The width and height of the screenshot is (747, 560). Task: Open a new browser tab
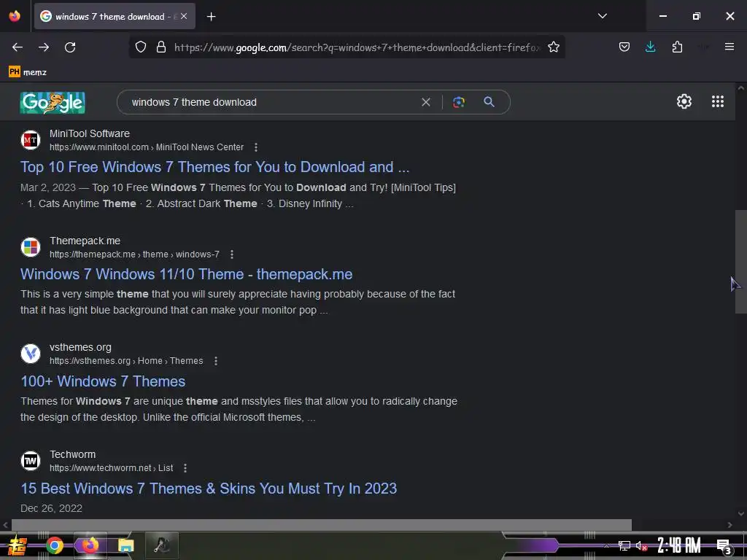tap(212, 17)
